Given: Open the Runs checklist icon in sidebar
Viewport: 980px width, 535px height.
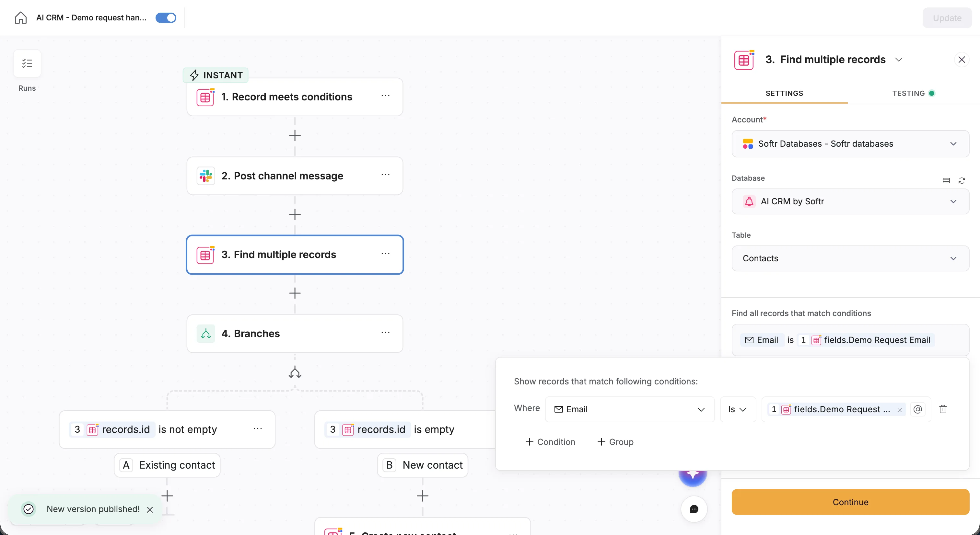Looking at the screenshot, I should click(x=27, y=63).
